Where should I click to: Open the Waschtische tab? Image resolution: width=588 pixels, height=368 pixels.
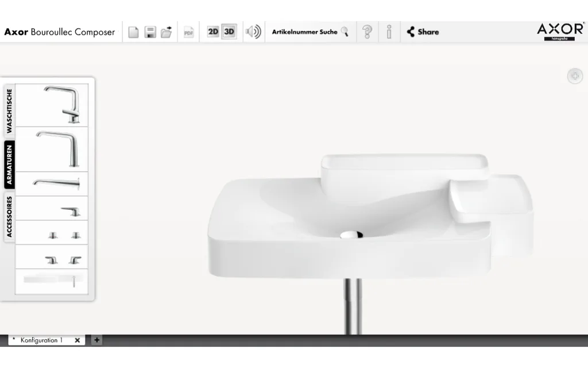[9, 110]
